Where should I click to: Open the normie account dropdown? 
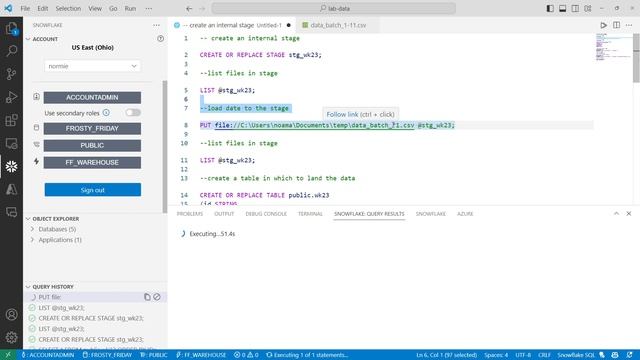coord(92,66)
